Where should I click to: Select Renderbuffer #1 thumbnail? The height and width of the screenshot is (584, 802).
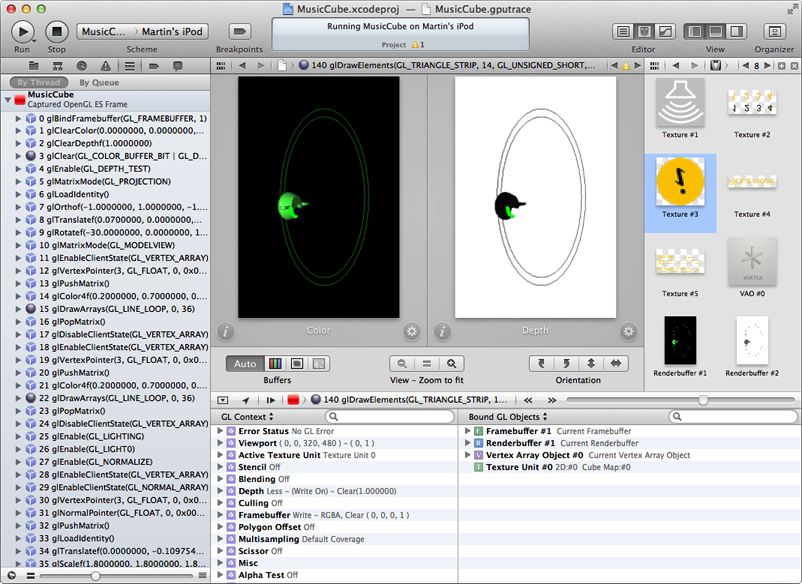(680, 340)
